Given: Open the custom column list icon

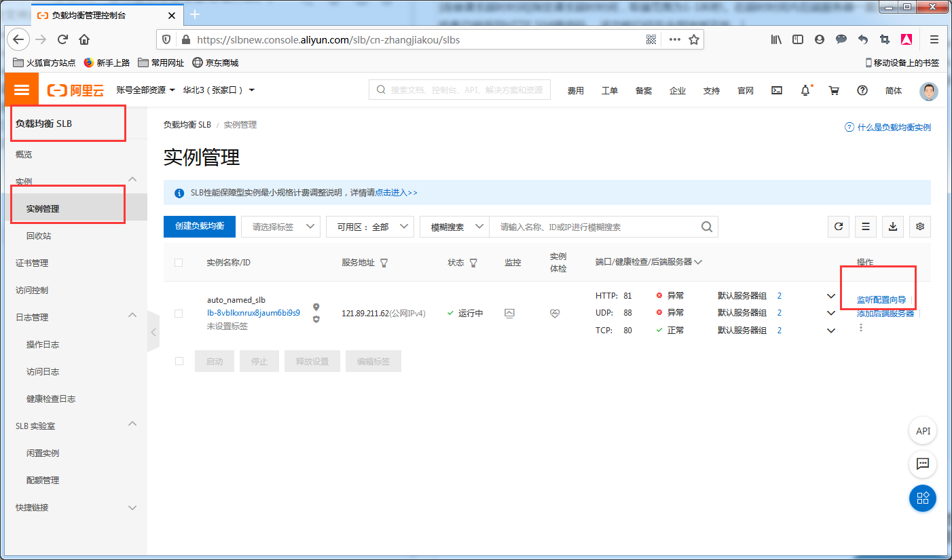Looking at the screenshot, I should 865,226.
